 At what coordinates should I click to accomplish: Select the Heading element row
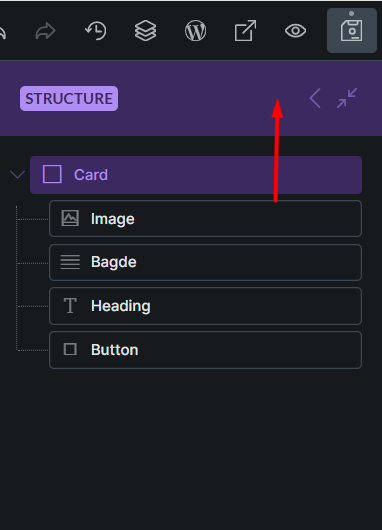click(x=206, y=306)
